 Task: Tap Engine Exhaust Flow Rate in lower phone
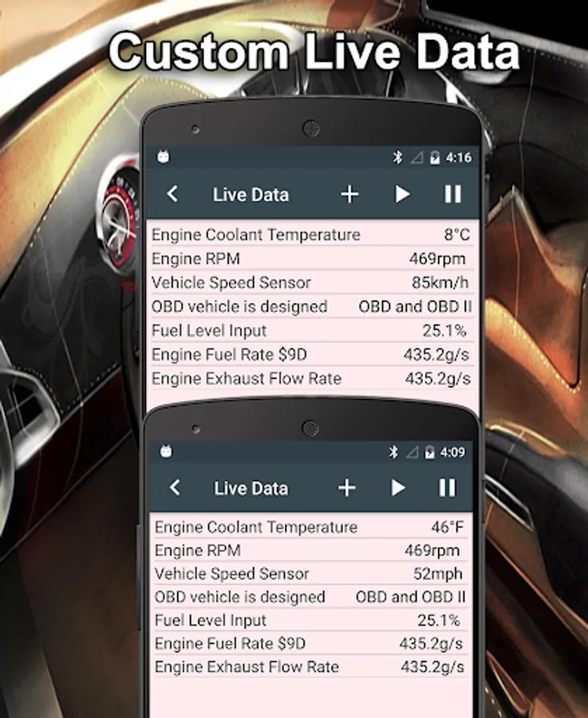click(311, 667)
